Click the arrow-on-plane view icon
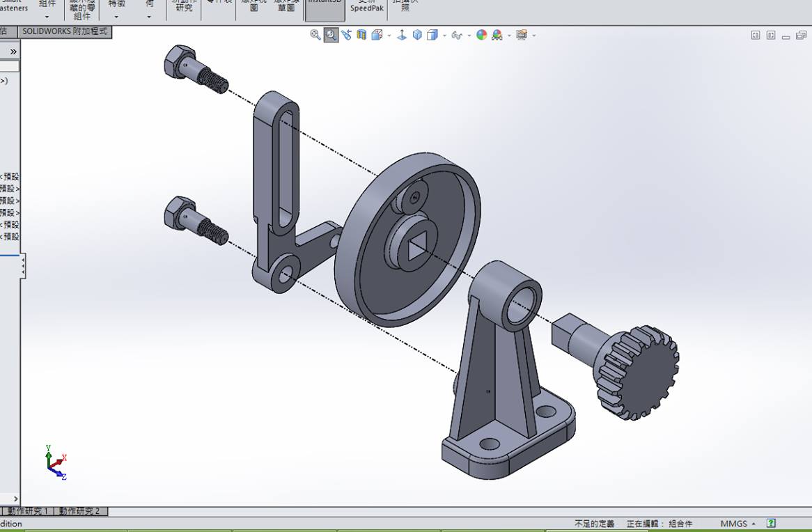 click(402, 35)
